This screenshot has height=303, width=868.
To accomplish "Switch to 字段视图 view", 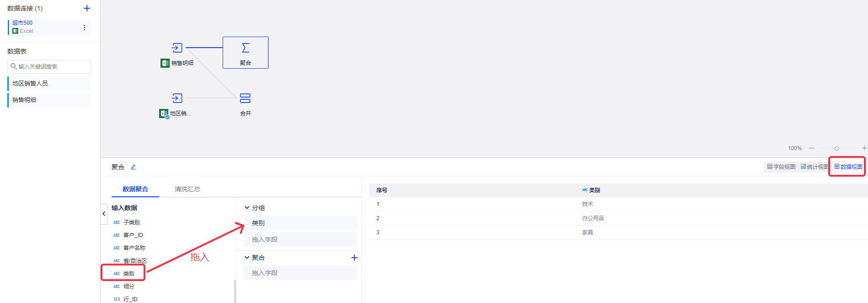I will [781, 167].
